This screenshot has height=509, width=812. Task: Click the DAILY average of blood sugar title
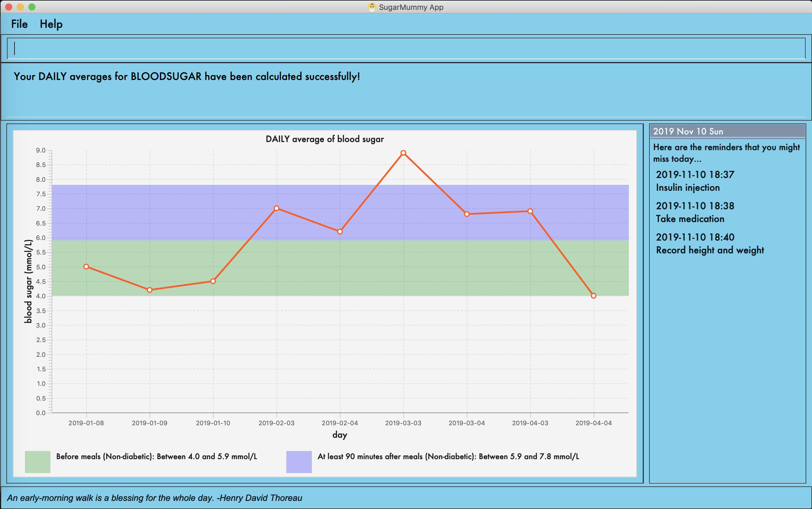(324, 139)
